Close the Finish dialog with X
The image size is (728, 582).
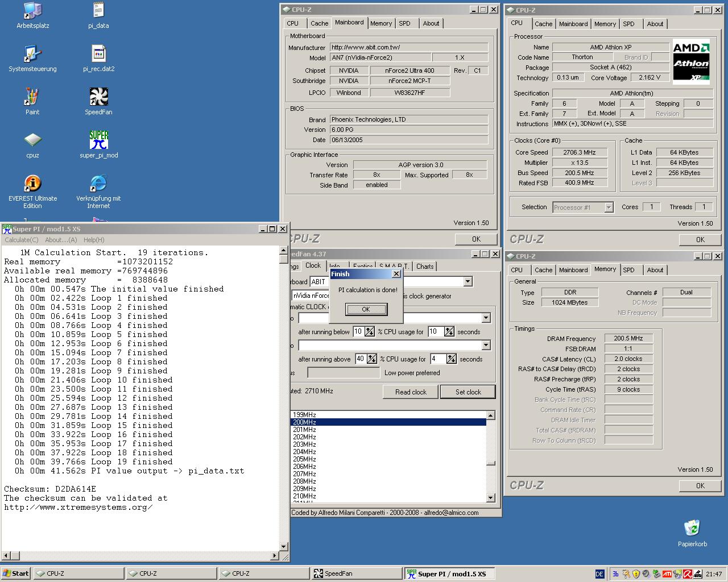click(x=396, y=274)
